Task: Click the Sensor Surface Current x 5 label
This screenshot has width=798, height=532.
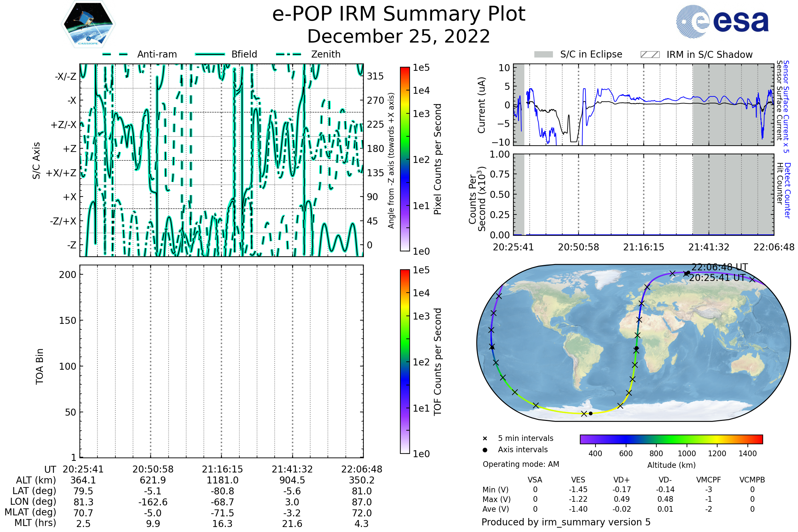Action: tap(786, 106)
